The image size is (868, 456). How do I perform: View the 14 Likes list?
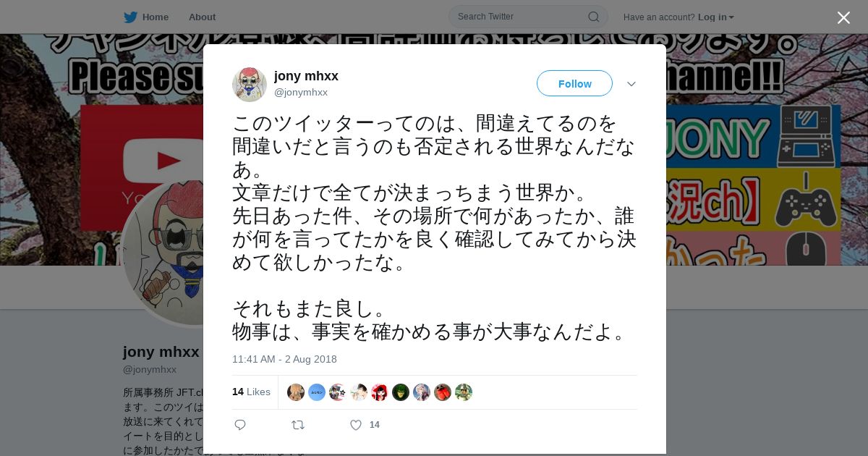251,392
